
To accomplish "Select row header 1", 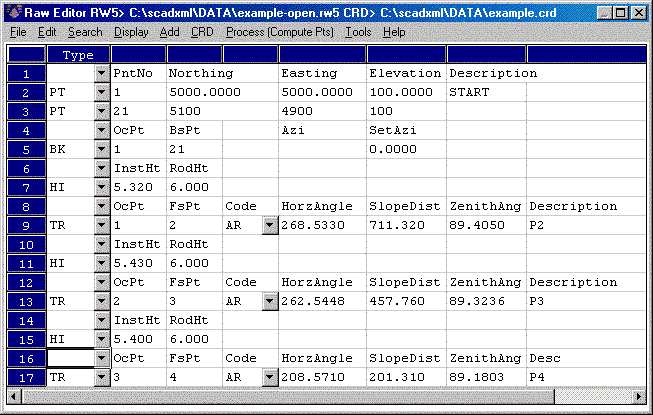I will [26, 73].
